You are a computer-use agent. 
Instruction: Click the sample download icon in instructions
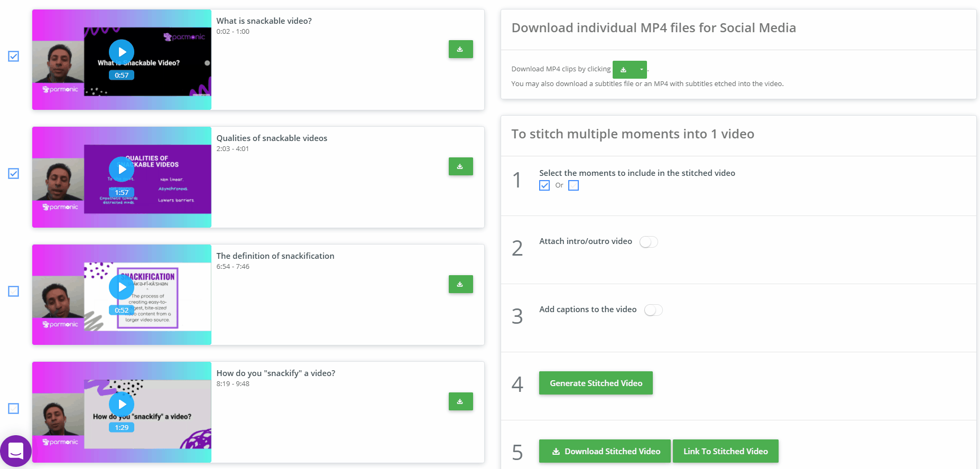(x=624, y=70)
